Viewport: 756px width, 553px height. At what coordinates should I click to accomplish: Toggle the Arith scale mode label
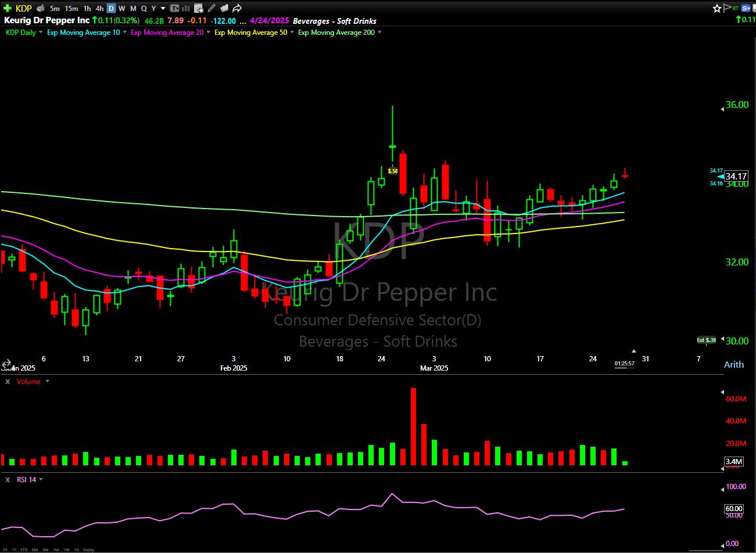[x=733, y=365]
